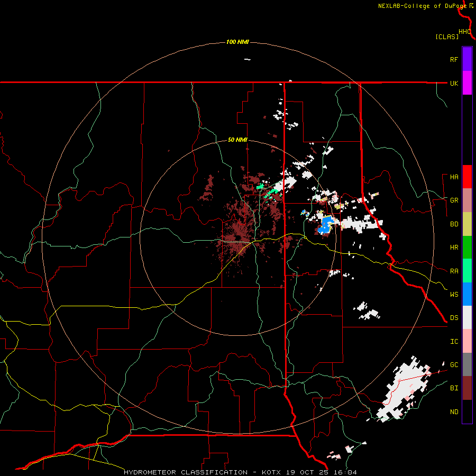Select the GR dusty pink legend swatch
The height and width of the screenshot is (476, 476).
click(467, 200)
